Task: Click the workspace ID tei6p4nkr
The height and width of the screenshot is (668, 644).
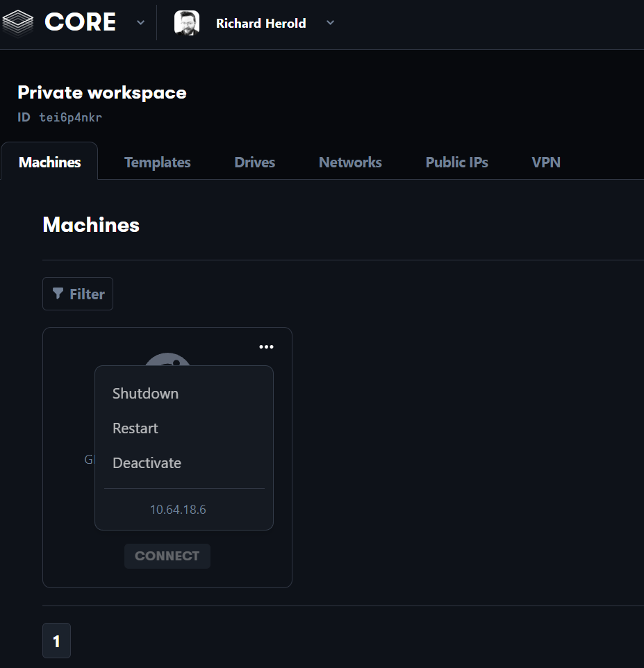Action: coord(70,117)
